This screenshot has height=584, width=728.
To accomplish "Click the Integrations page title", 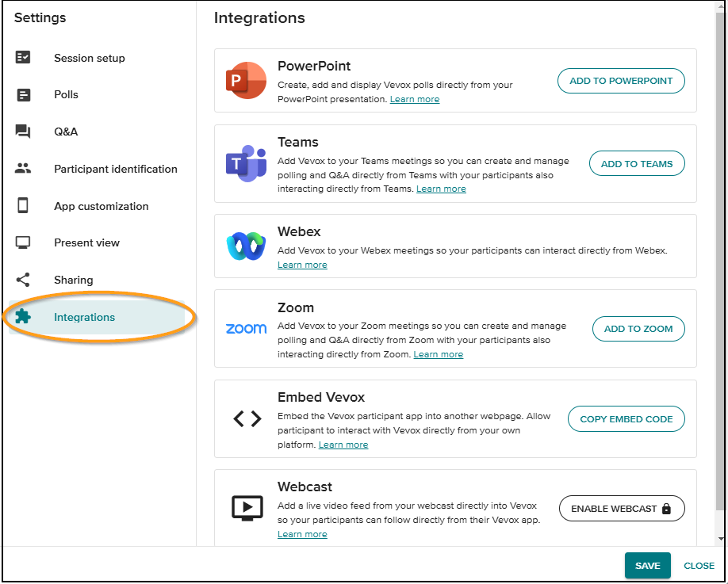I will 259,17.
